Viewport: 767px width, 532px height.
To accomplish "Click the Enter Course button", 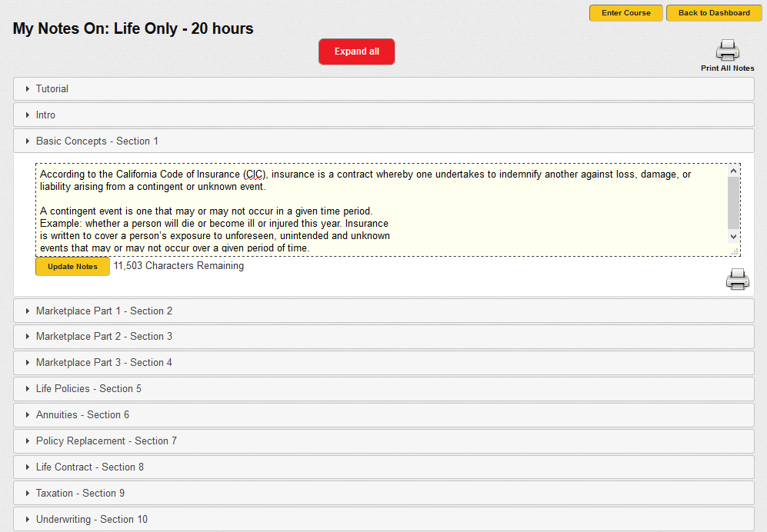I will point(625,13).
